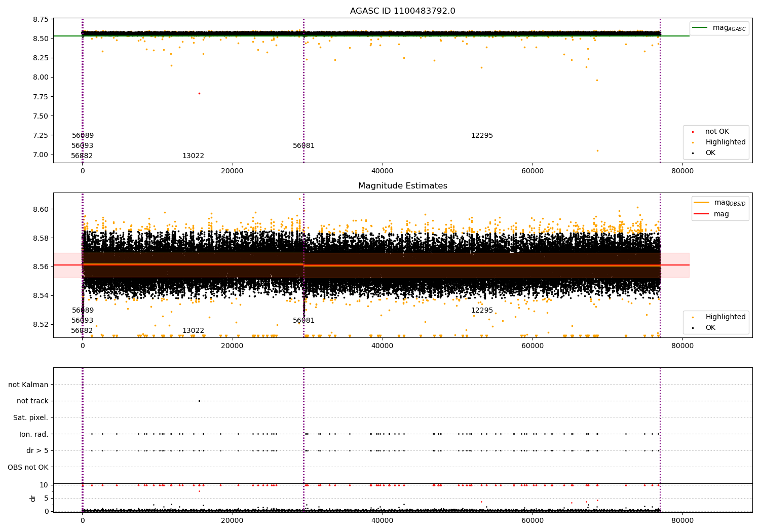Click the 'Magnitude Estimates' plot title
Image resolution: width=760 pixels, height=532 pixels.
point(402,186)
